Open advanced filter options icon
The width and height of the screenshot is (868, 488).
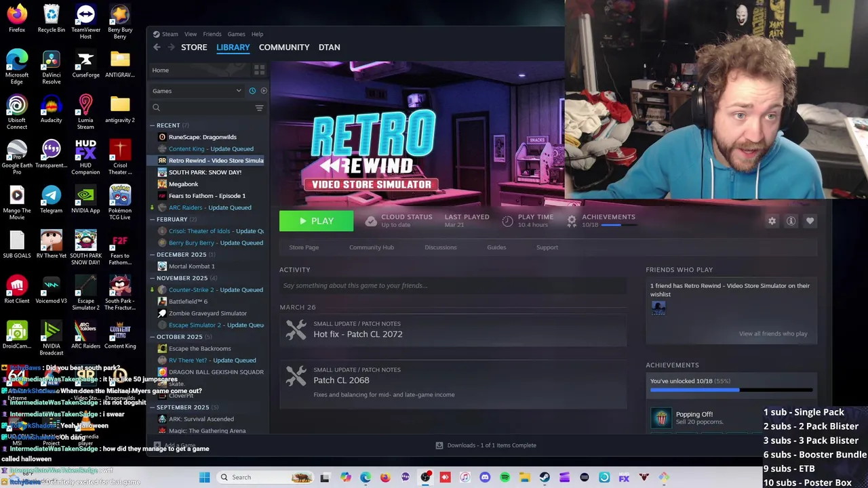[259, 108]
